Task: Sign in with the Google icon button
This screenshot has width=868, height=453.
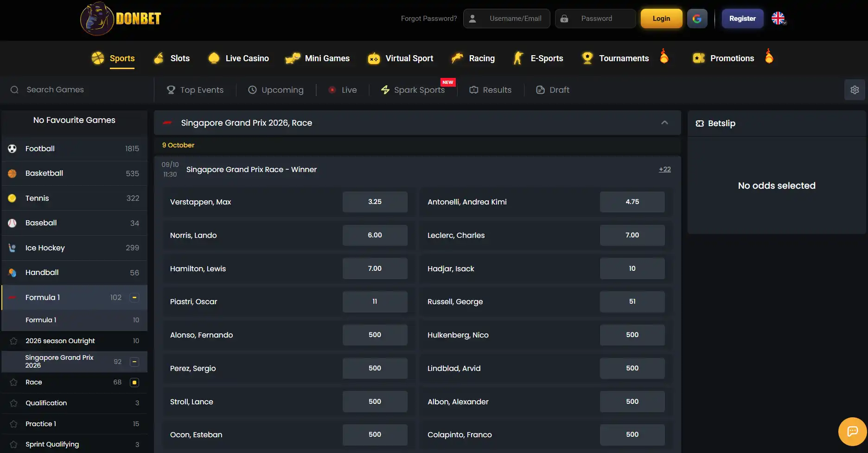Action: pyautogui.click(x=697, y=19)
